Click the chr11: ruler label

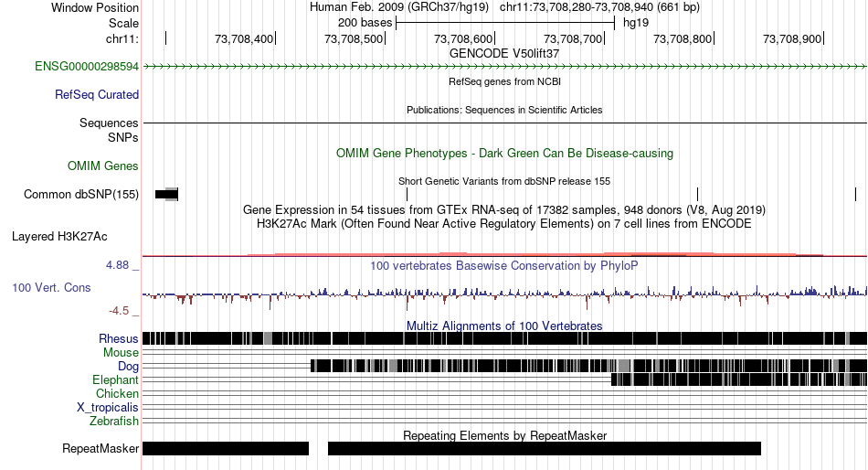pyautogui.click(x=122, y=38)
